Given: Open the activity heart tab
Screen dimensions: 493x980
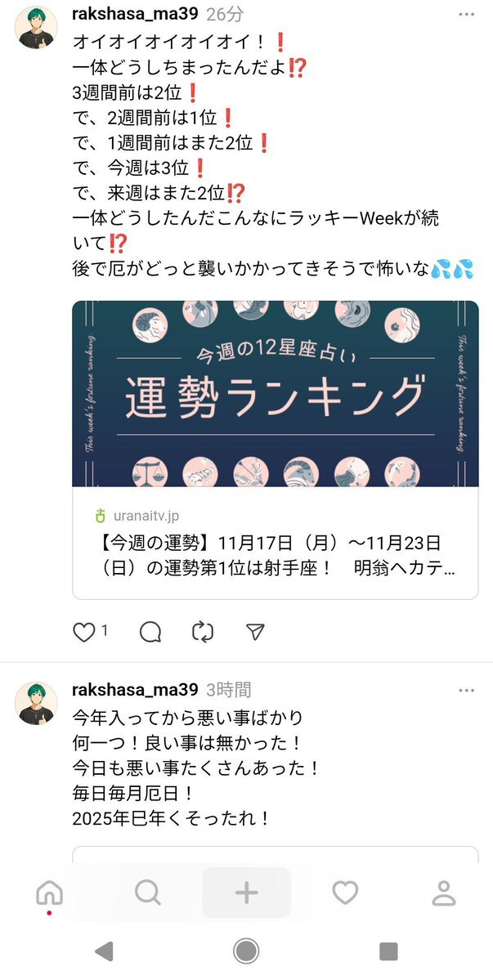Looking at the screenshot, I should [345, 893].
